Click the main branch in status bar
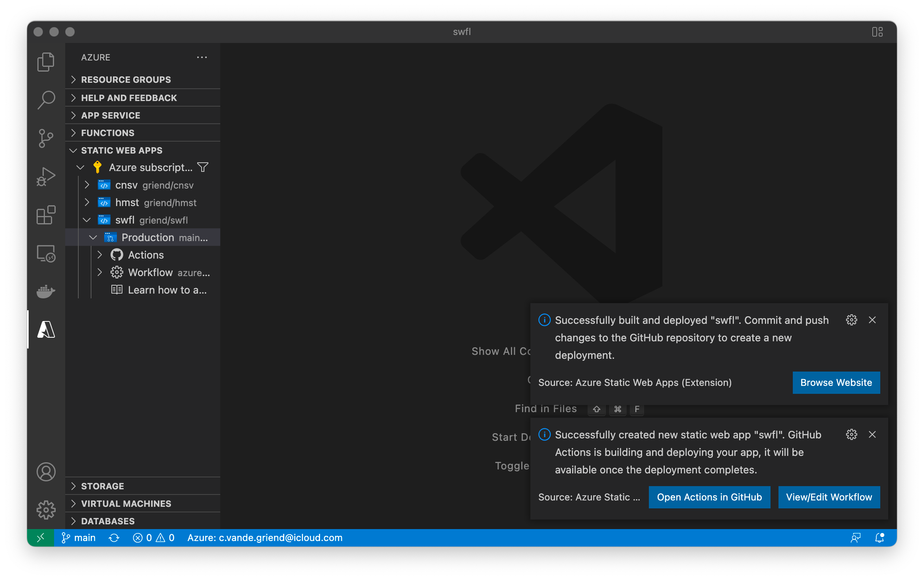The image size is (924, 580). (x=79, y=538)
